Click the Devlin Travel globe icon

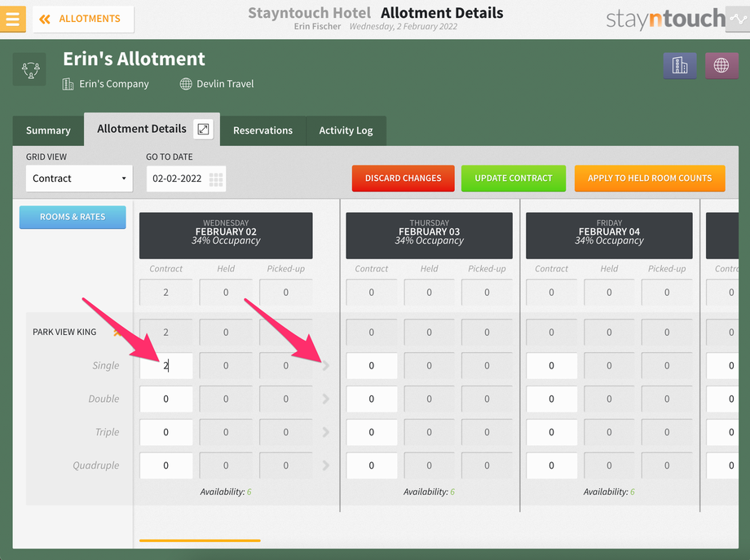pos(186,84)
